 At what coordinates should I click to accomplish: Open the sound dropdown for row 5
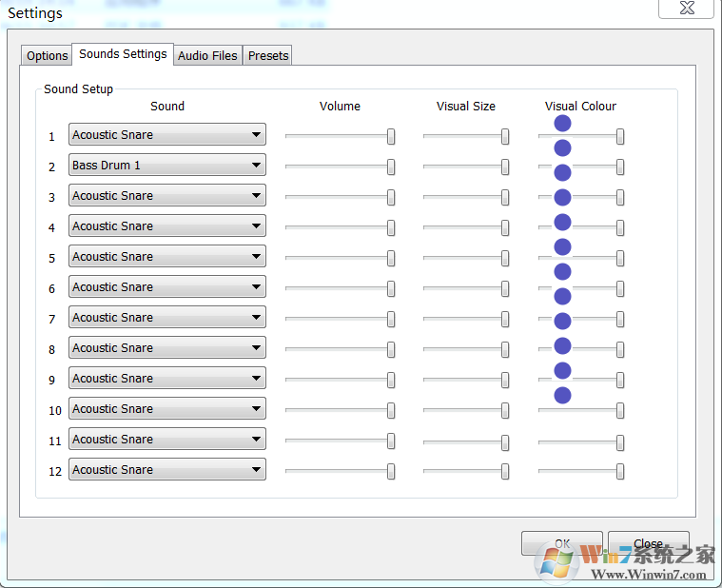pos(166,257)
